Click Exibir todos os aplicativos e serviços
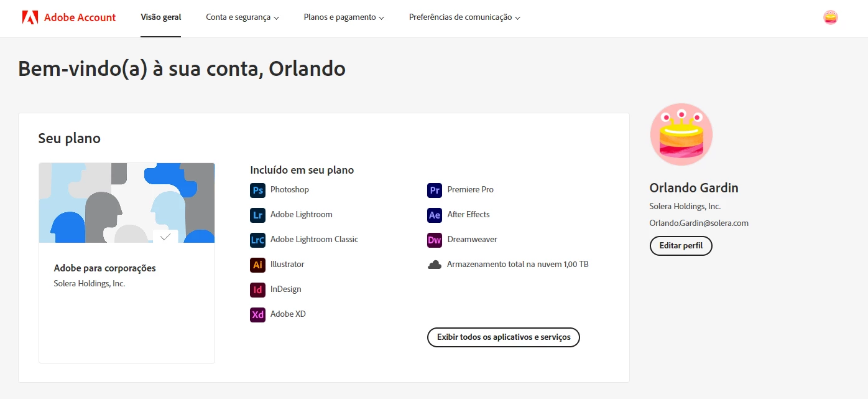 (504, 337)
